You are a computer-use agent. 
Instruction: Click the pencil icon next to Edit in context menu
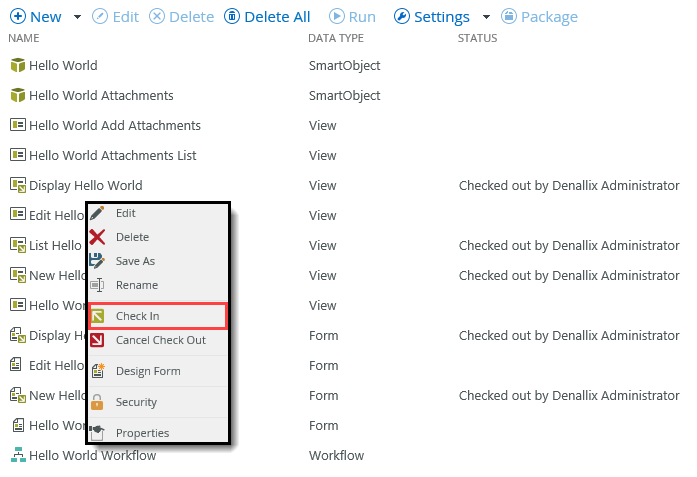tap(98, 213)
